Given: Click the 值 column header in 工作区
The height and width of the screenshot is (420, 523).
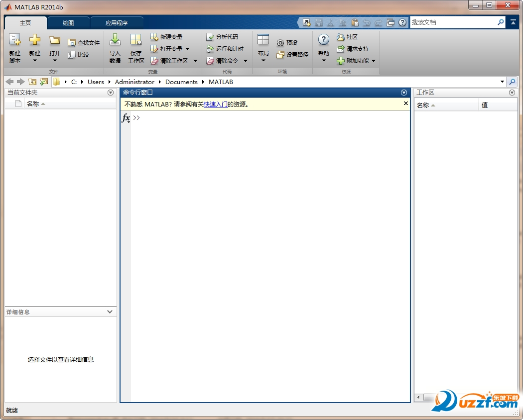Looking at the screenshot, I should (498, 105).
